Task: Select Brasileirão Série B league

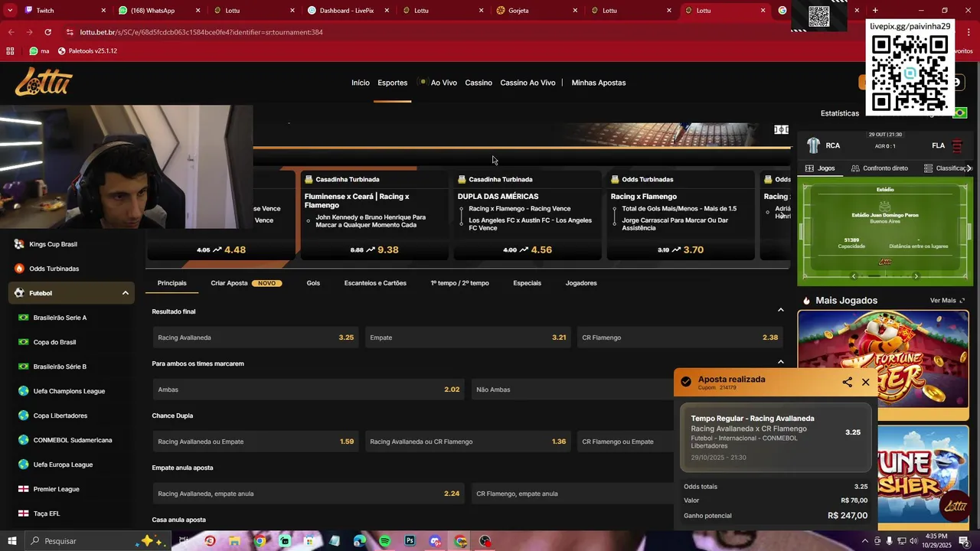Action: [60, 367]
